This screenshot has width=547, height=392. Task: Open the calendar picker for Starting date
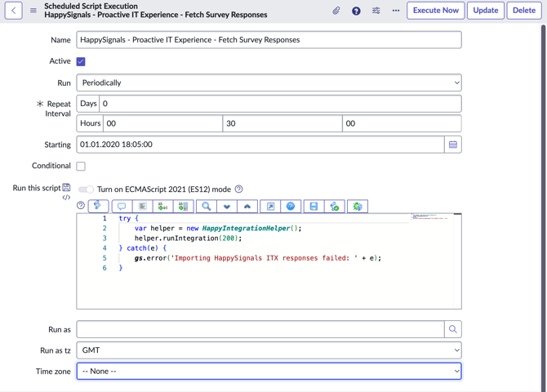click(453, 145)
